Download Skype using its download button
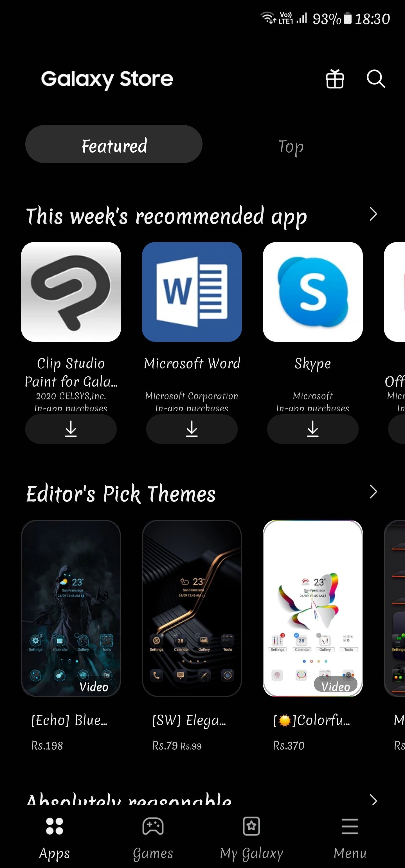 pos(312,429)
